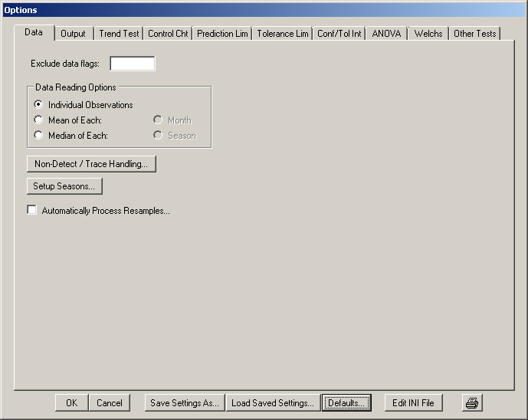Enable Automatically Process Resamples checkbox
528x420 pixels.
(32, 211)
